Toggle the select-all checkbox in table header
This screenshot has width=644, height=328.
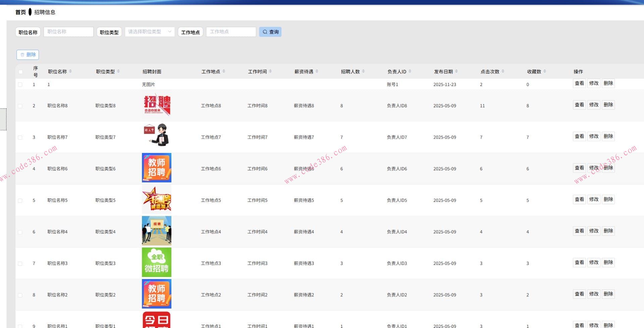[x=20, y=72]
